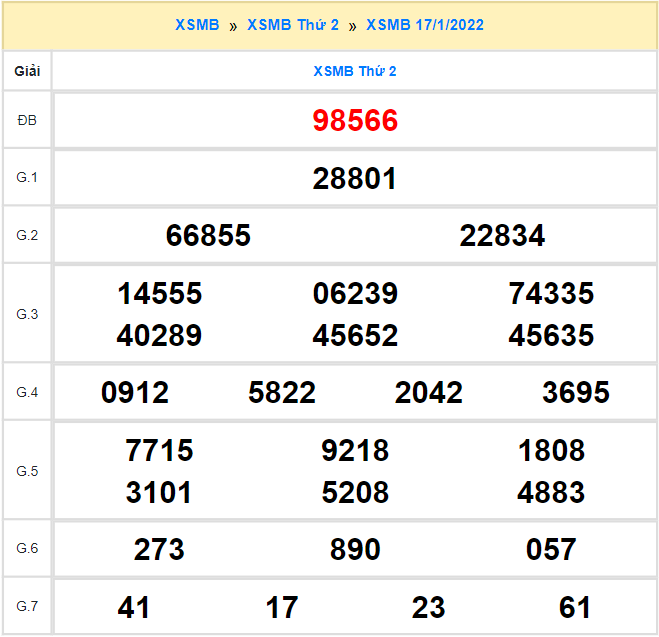Select the special prize number 98566
Viewport: 659px width, 637px height.
[x=355, y=121]
